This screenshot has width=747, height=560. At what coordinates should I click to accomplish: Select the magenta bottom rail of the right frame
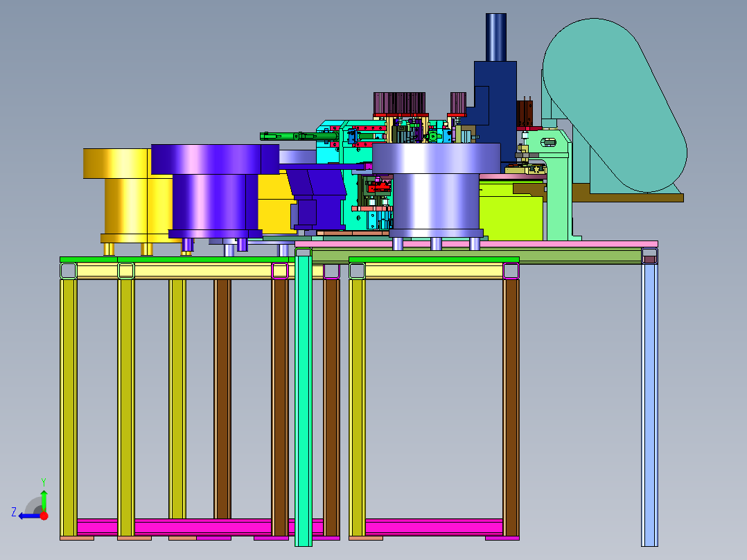pos(434,527)
